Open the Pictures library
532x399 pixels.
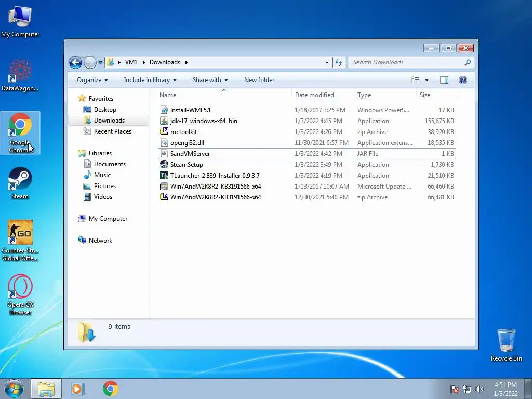pyautogui.click(x=105, y=186)
